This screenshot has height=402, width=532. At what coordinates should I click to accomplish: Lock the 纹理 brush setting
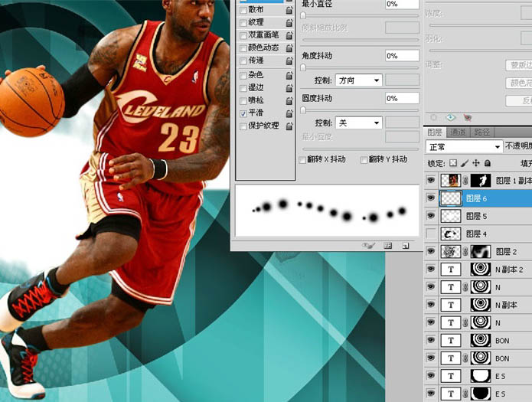[289, 23]
